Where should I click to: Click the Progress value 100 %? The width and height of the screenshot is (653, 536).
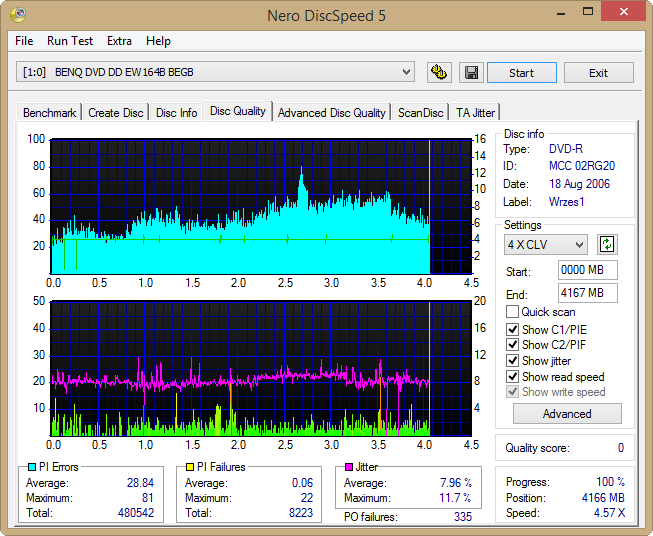click(x=611, y=482)
